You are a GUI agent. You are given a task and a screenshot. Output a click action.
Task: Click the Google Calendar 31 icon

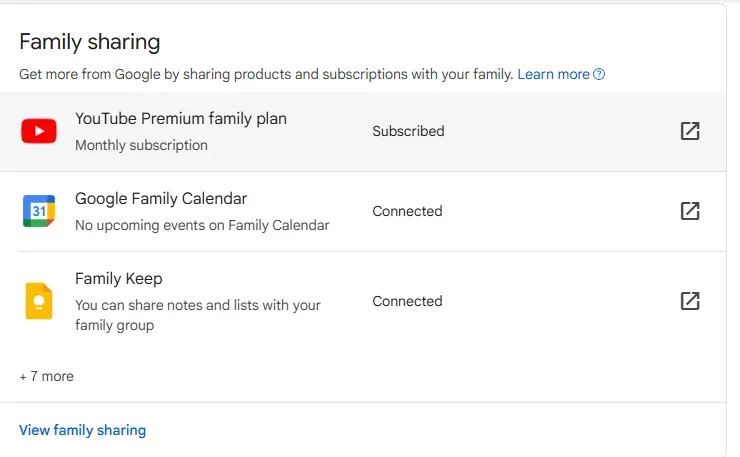(39, 211)
